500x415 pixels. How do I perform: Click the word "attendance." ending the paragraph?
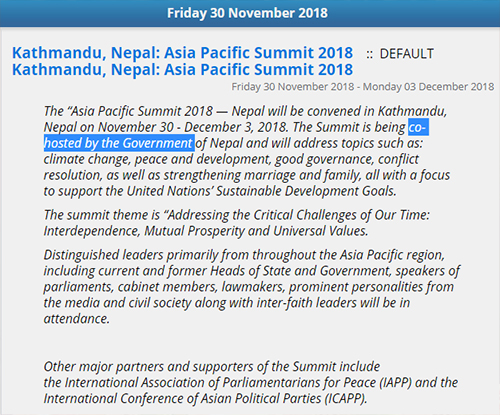(77, 319)
